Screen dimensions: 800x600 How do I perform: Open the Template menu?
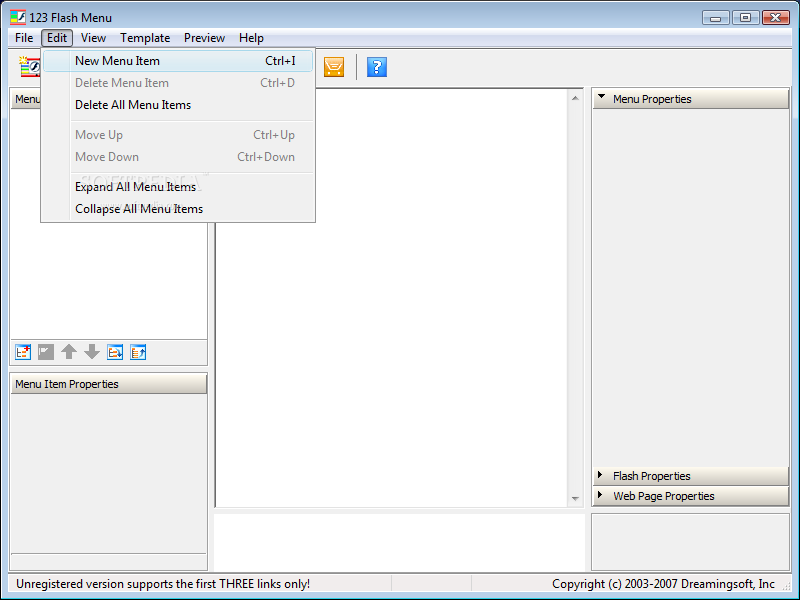(145, 38)
